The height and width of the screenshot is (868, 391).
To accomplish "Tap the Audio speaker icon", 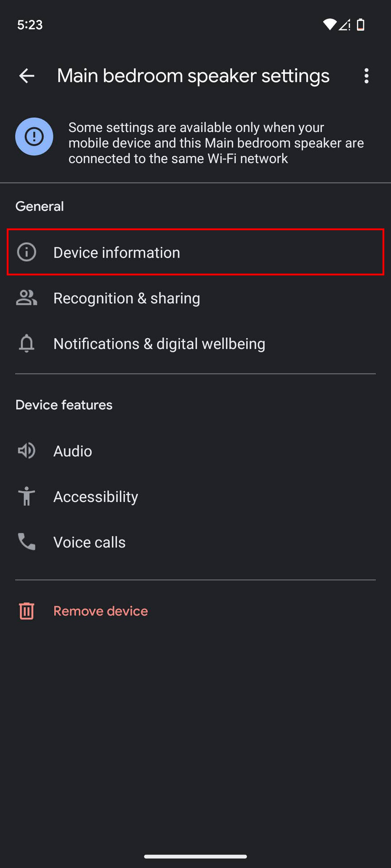I will point(27,451).
